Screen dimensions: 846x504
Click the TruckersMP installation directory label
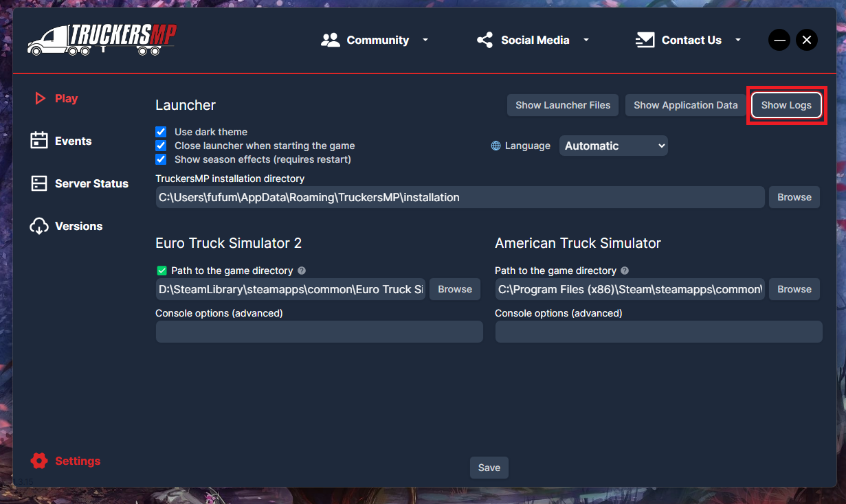pos(230,179)
